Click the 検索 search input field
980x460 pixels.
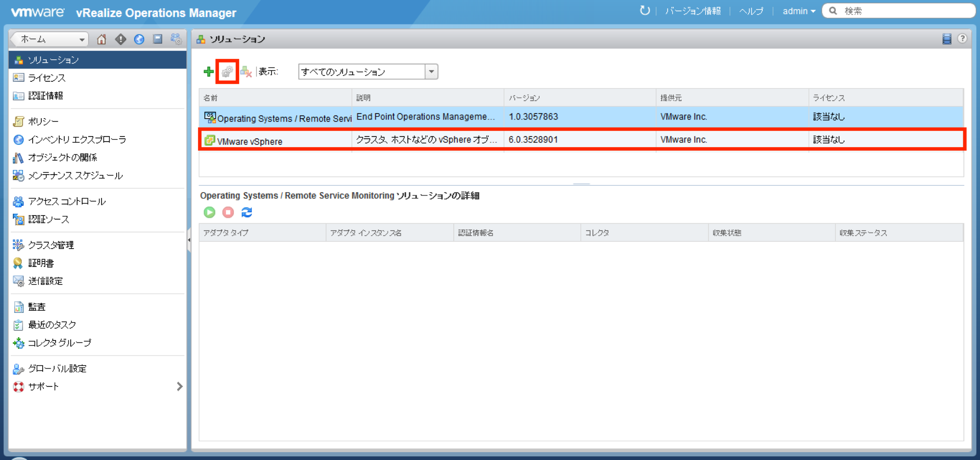point(900,10)
